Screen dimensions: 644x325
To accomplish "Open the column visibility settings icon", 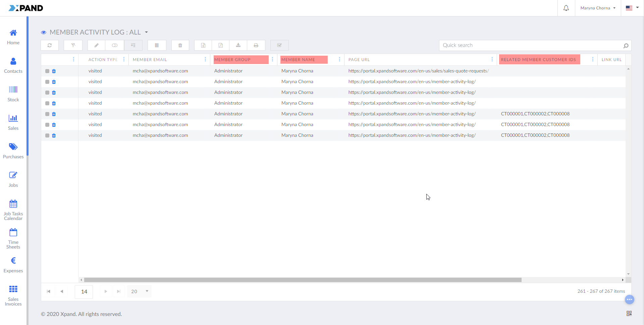I will [x=157, y=45].
